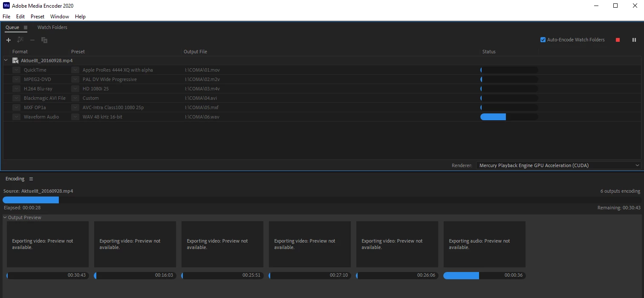Image resolution: width=644 pixels, height=298 pixels.
Task: Click the '6 outputs encoding' text
Action: (620, 191)
